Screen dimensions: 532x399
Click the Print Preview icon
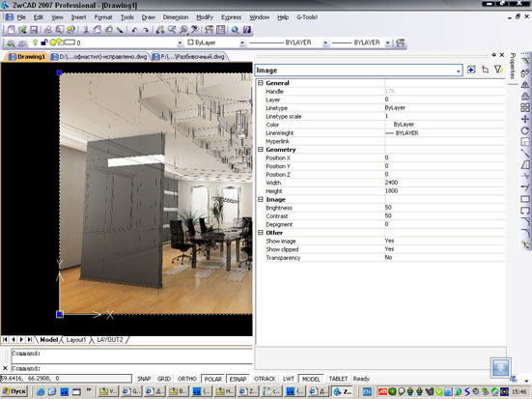click(x=60, y=30)
